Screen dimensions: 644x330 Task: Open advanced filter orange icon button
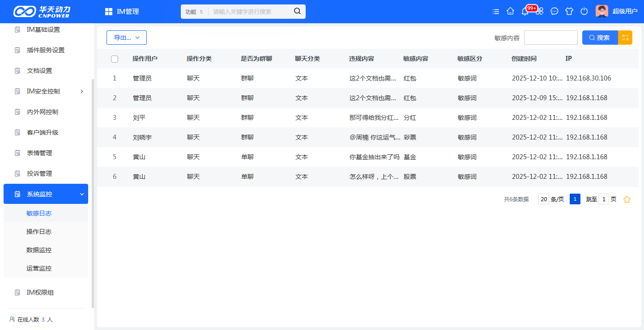tap(625, 38)
